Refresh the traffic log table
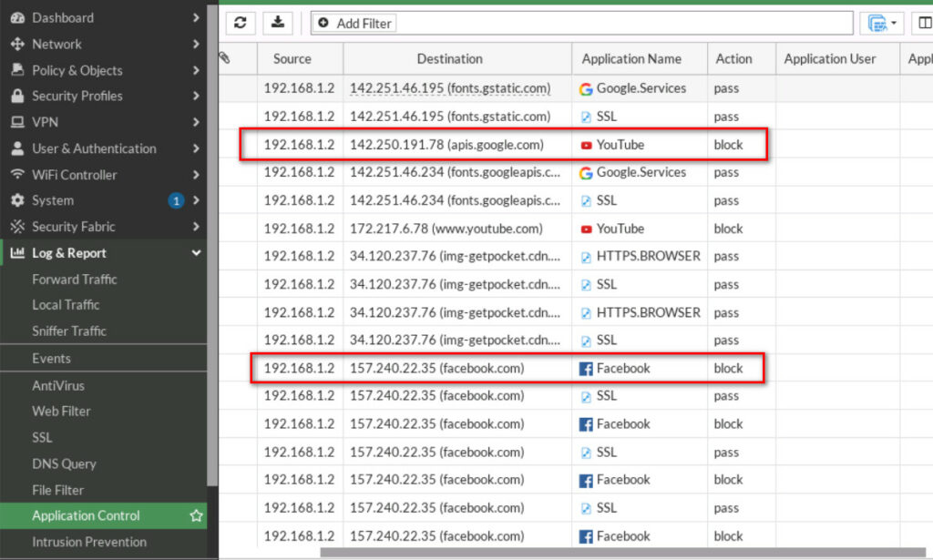This screenshot has height=560, width=933. pyautogui.click(x=240, y=23)
